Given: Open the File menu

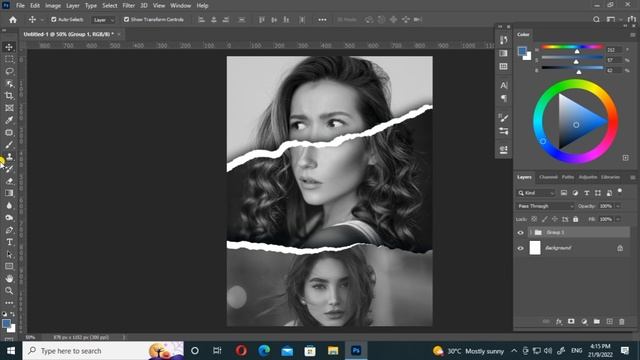Looking at the screenshot, I should (x=20, y=6).
